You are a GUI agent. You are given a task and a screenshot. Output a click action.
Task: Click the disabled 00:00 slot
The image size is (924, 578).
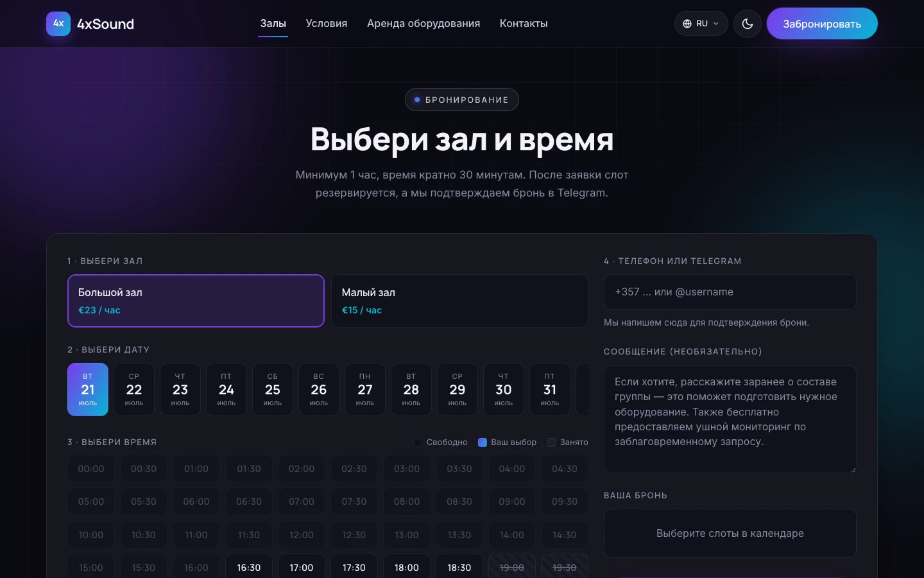tap(91, 469)
